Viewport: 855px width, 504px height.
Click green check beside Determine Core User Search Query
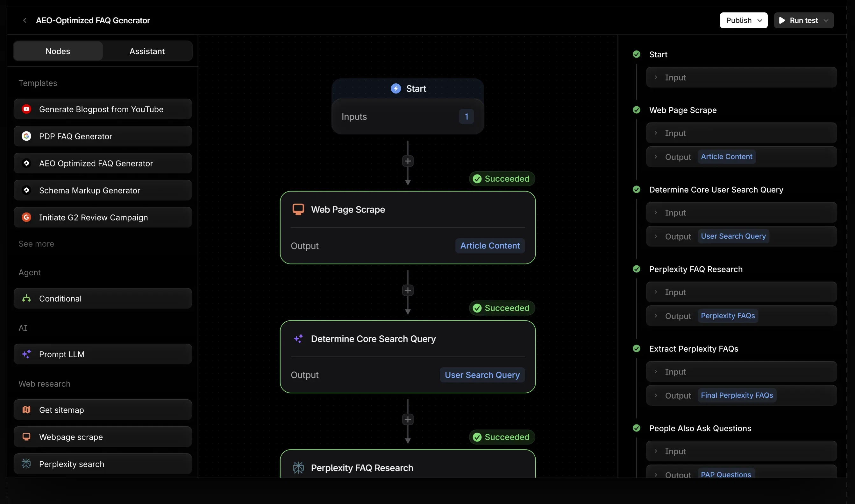637,190
